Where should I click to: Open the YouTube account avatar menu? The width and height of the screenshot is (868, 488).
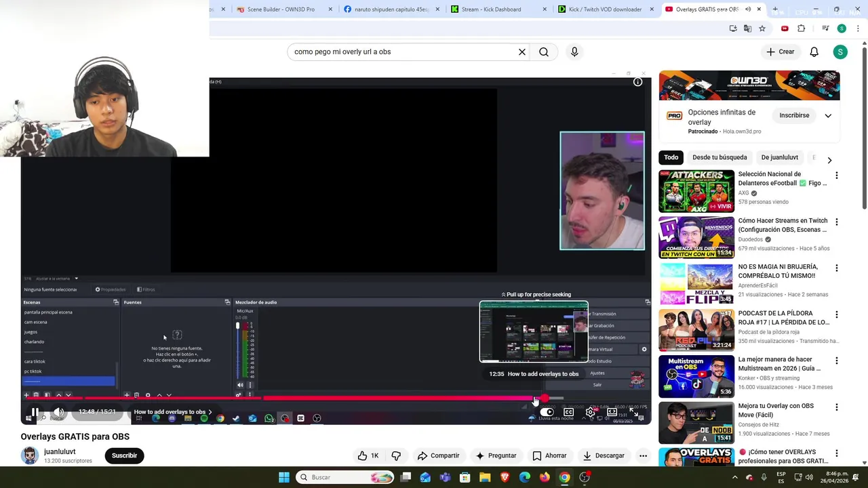point(840,52)
